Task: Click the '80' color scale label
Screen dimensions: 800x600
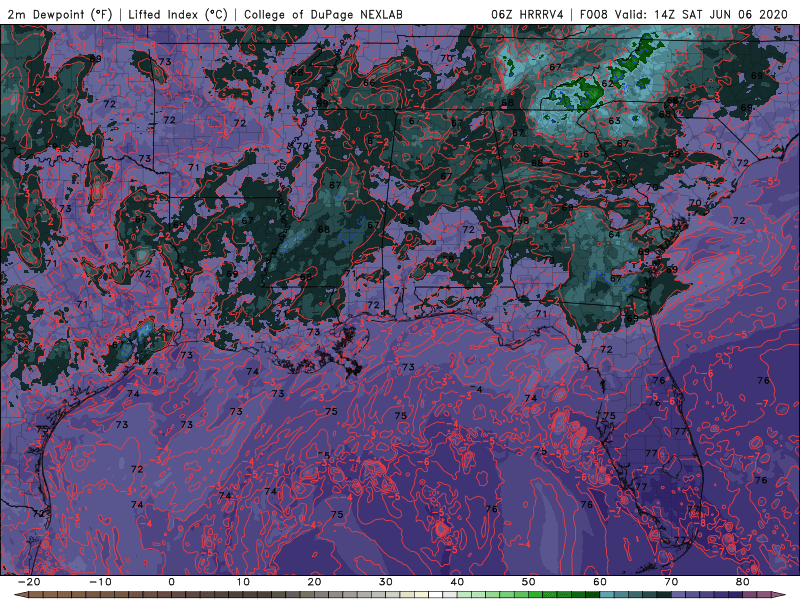Action: 743,582
